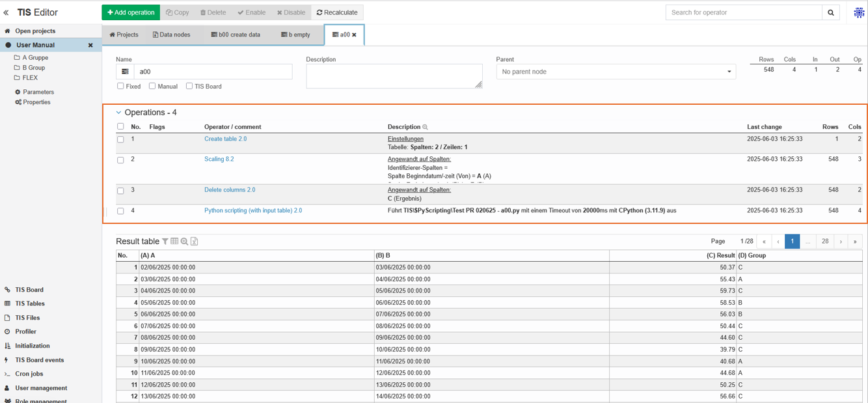868x403 pixels.
Task: Click the Add operation button
Action: [131, 12]
